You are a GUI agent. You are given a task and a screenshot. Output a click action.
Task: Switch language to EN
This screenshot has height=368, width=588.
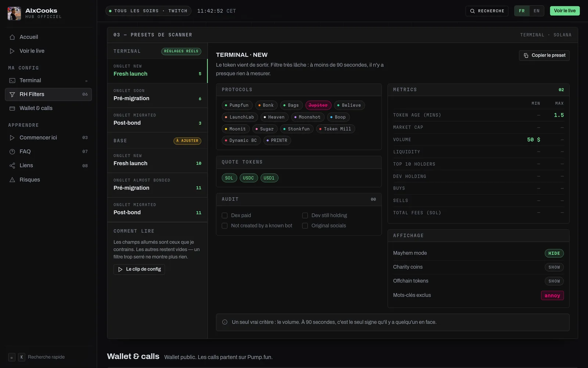537,11
